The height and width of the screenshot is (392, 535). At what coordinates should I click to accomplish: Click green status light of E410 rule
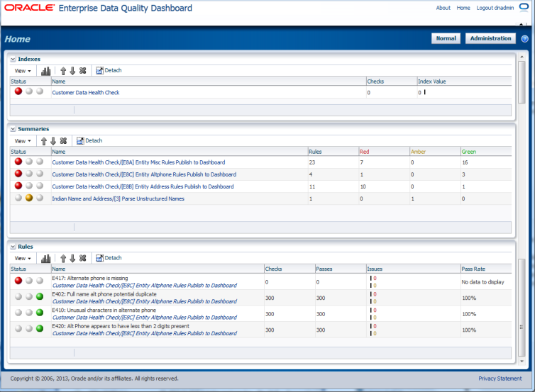(40, 312)
